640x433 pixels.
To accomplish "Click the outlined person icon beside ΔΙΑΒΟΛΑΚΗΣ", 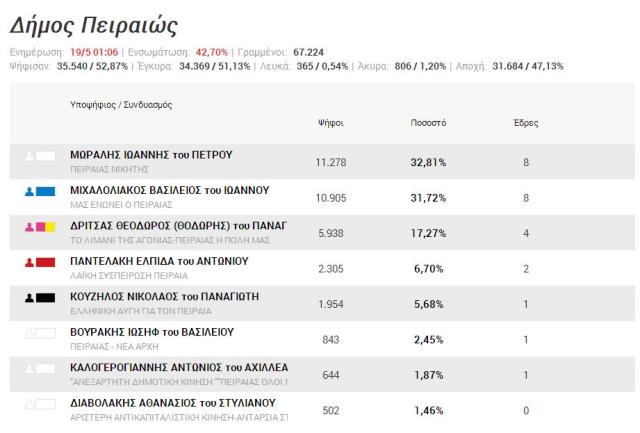I will 29,404.
